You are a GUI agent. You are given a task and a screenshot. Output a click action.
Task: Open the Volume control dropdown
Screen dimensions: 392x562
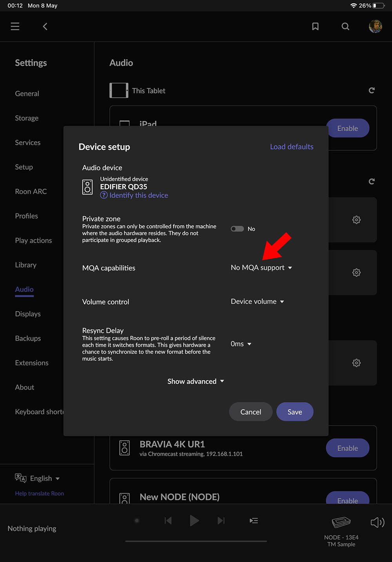pos(257,301)
